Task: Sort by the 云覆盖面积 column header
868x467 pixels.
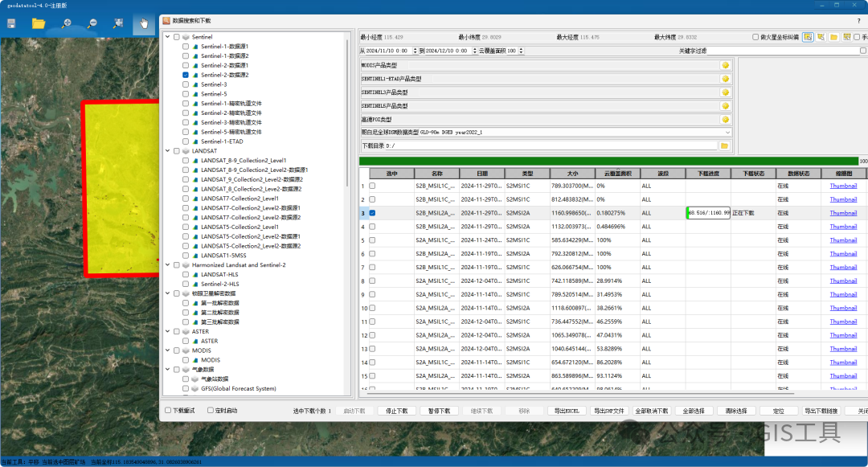Action: click(x=618, y=174)
